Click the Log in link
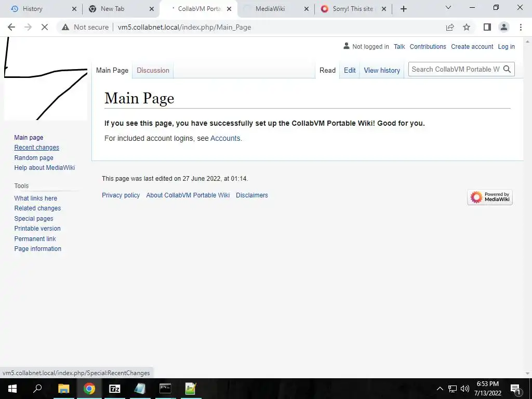Screen dimensions: 532x399 506,46
